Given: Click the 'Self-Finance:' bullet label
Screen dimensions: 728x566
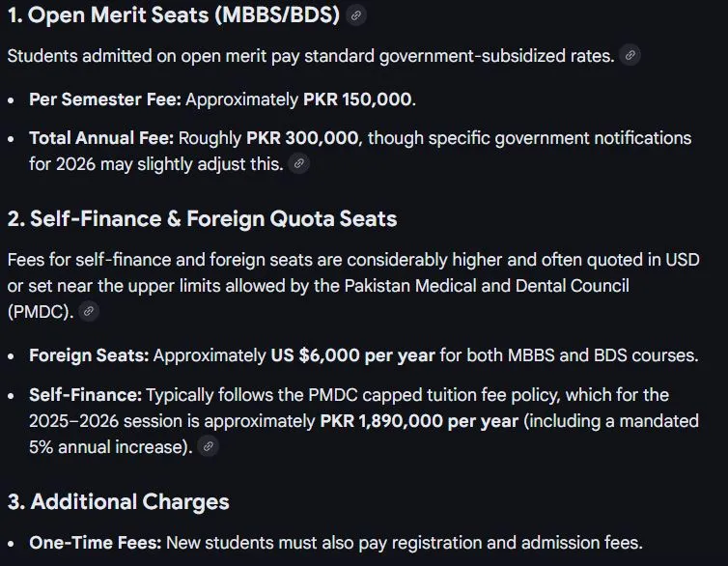Looking at the screenshot, I should click(85, 395).
